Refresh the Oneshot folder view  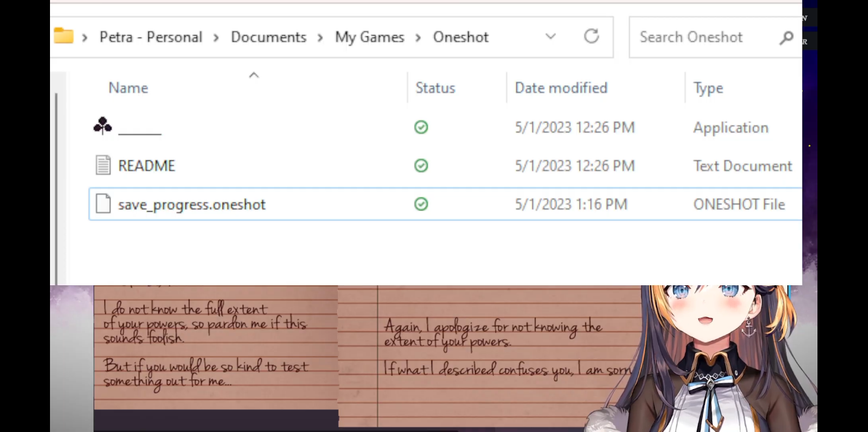tap(592, 36)
